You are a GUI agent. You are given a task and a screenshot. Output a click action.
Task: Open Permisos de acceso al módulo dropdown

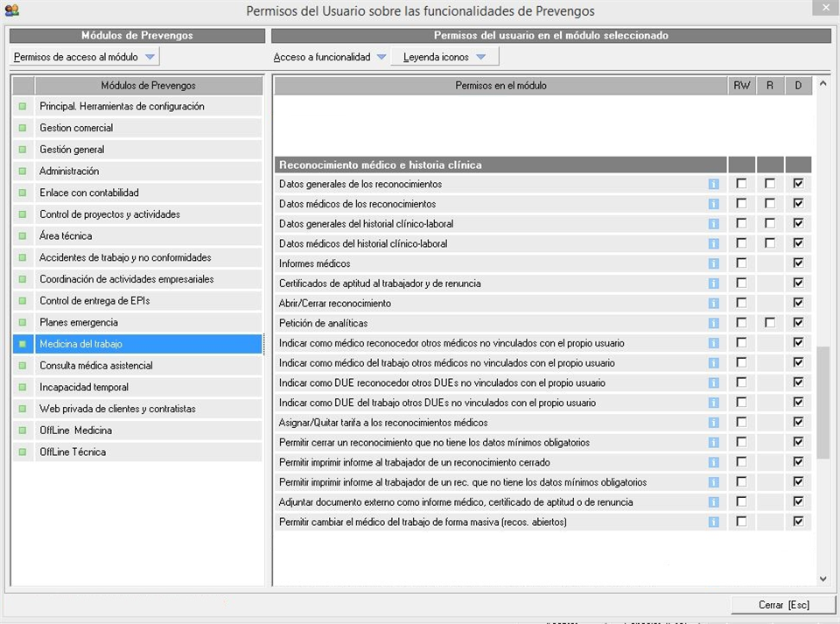[85, 57]
